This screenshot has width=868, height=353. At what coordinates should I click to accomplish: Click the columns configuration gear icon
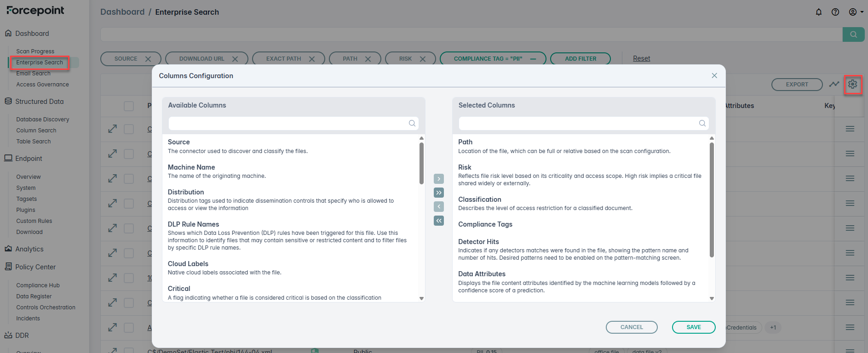point(852,84)
